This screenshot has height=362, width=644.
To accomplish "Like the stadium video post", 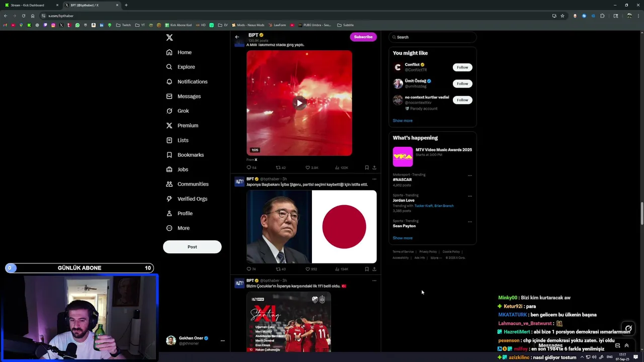I will click(311, 167).
